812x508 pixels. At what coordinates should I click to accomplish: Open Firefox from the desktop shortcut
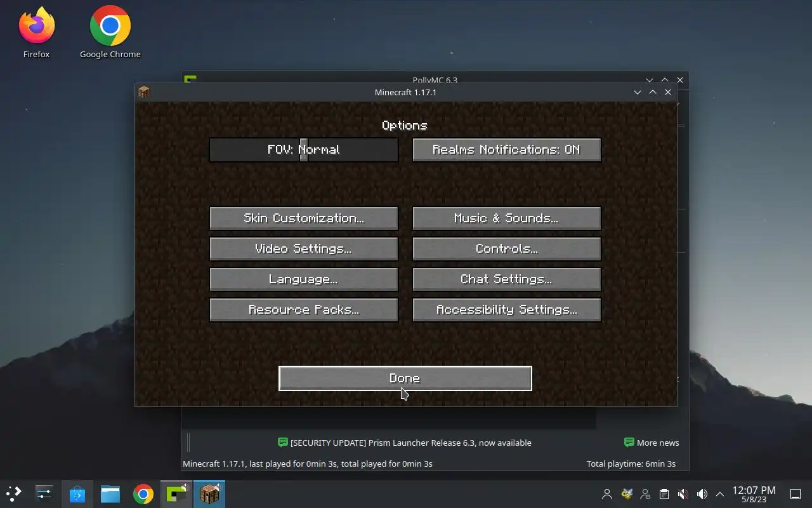tap(36, 33)
